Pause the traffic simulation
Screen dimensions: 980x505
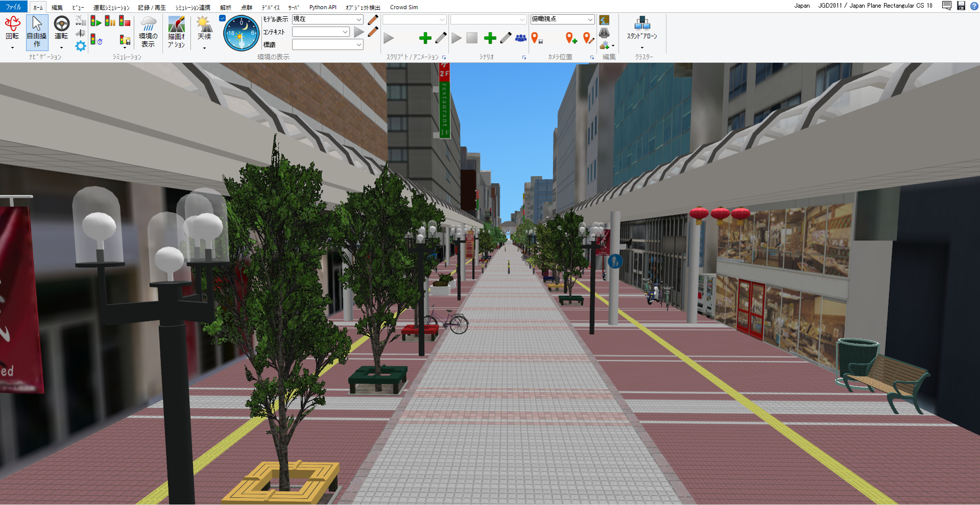click(x=110, y=21)
